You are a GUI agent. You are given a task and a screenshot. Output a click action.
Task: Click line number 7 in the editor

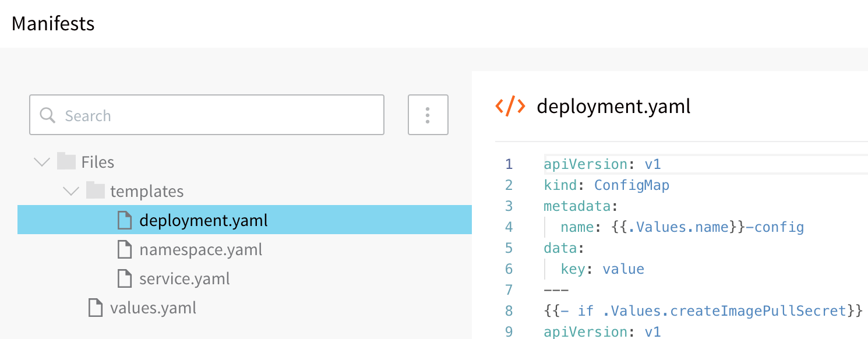coord(509,290)
